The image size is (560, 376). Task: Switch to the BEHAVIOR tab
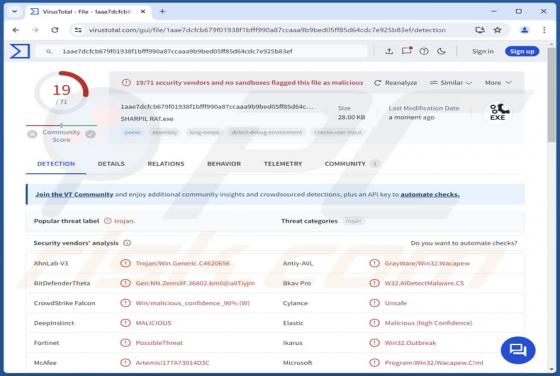point(224,164)
